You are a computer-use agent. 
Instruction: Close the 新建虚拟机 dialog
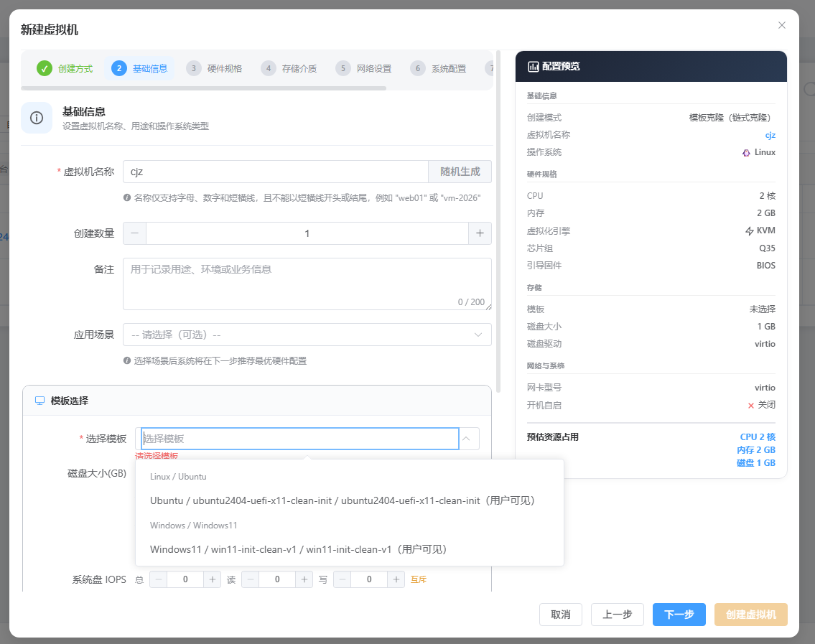[781, 25]
